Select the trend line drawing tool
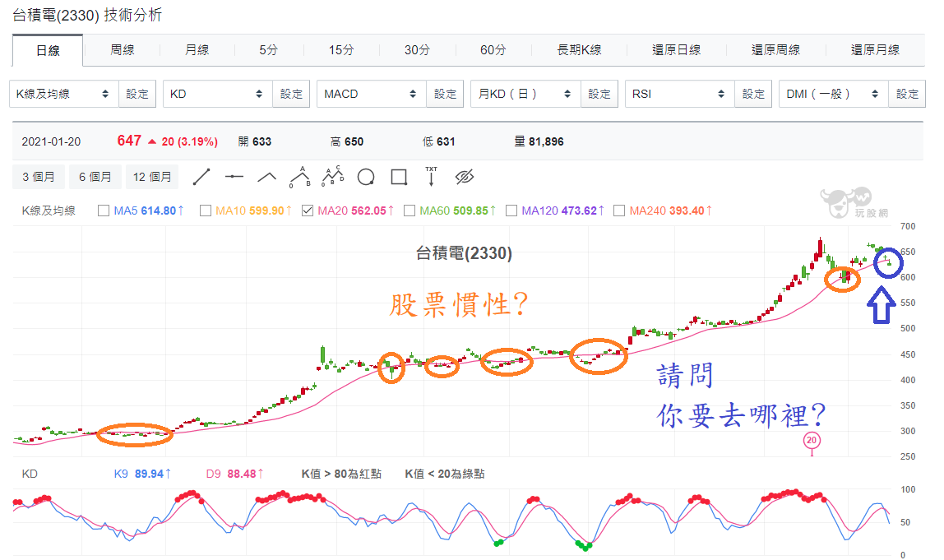 [x=201, y=177]
